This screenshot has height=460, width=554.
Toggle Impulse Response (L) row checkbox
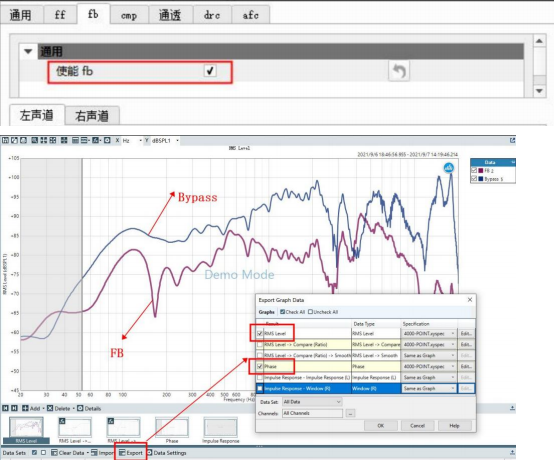[x=260, y=377]
